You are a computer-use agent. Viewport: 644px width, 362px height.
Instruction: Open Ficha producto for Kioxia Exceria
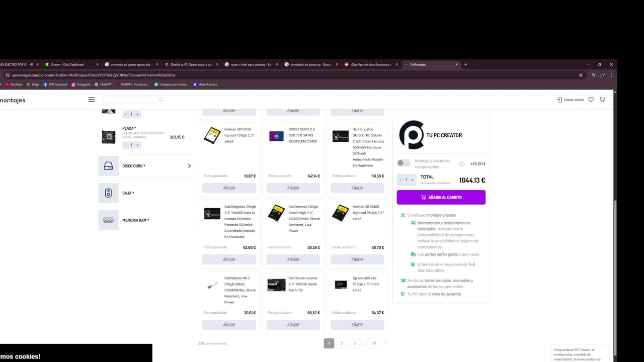point(280,313)
